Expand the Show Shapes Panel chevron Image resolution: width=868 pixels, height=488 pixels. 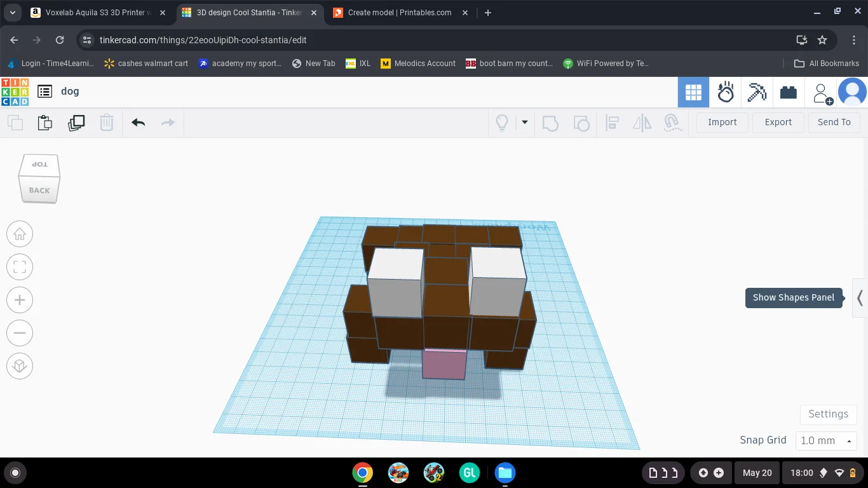tap(860, 297)
